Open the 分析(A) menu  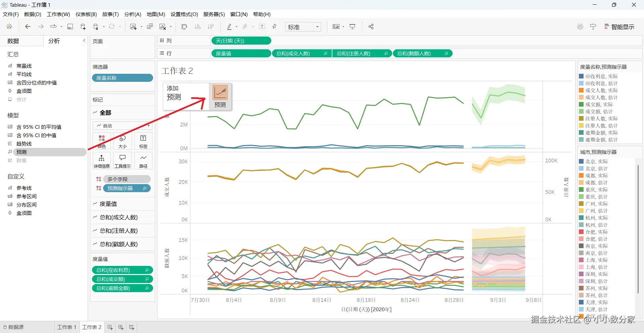tap(133, 14)
